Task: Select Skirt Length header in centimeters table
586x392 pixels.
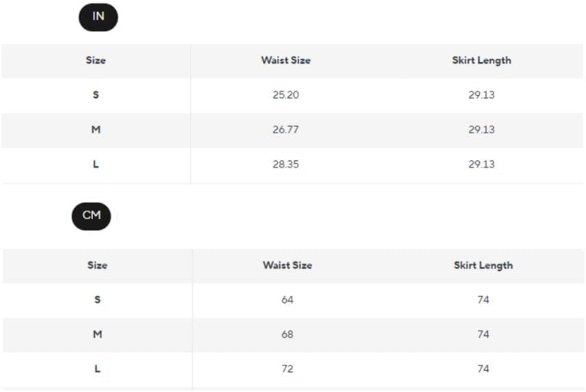Action: click(483, 265)
